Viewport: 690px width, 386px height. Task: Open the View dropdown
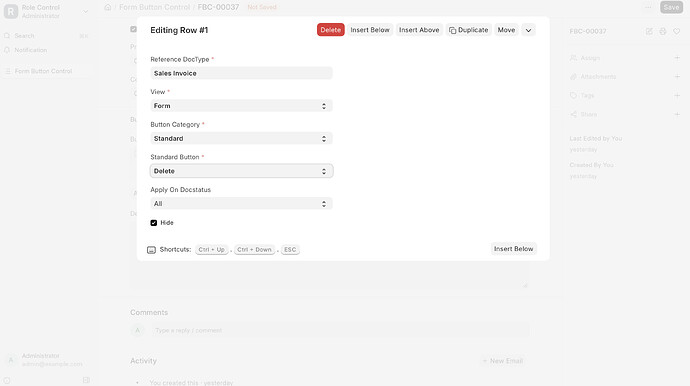pos(241,106)
